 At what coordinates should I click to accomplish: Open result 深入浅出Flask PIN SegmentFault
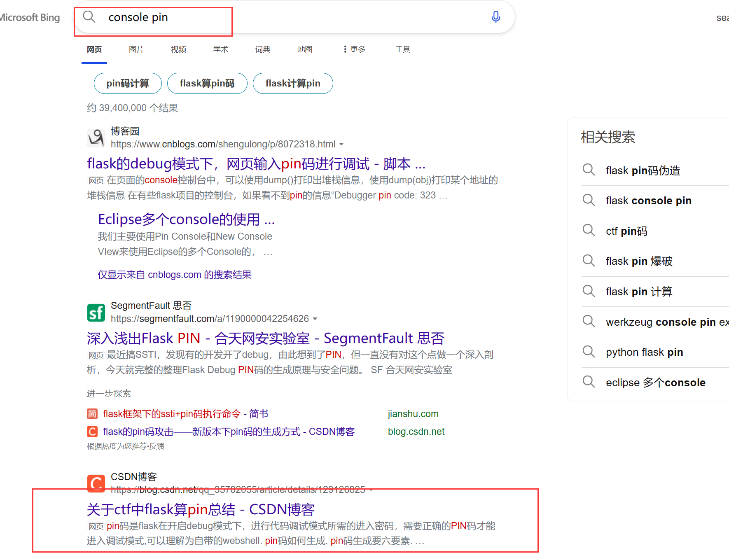[266, 338]
